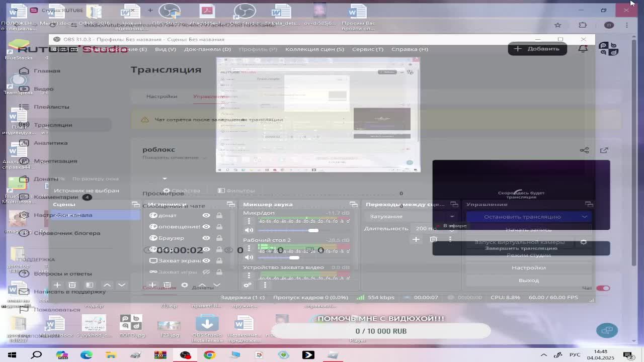Hide the оповещение source eye icon
The width and height of the screenshot is (644, 362).
pyautogui.click(x=206, y=227)
